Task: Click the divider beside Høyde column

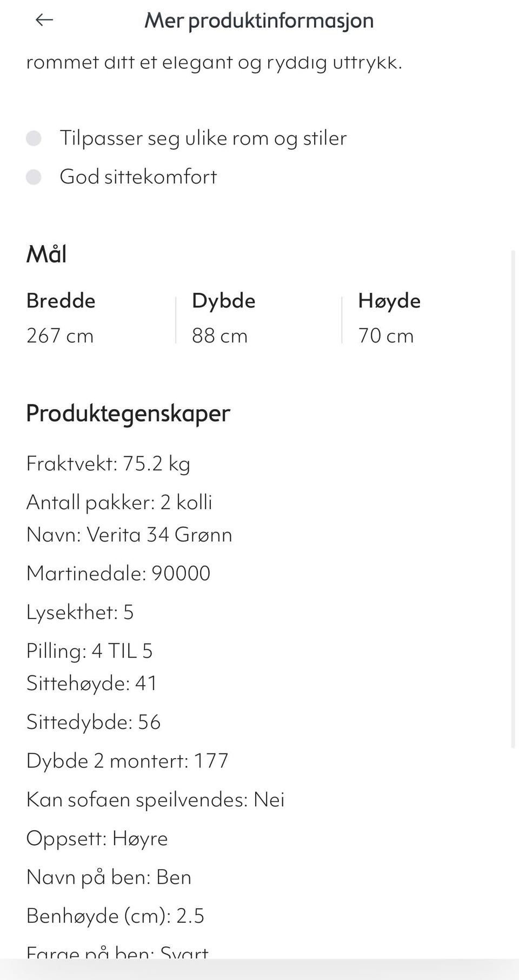Action: [x=342, y=318]
